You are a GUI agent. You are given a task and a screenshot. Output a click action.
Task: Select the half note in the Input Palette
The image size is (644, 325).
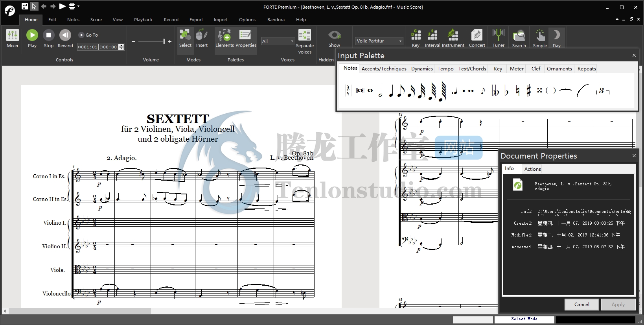[x=381, y=91]
